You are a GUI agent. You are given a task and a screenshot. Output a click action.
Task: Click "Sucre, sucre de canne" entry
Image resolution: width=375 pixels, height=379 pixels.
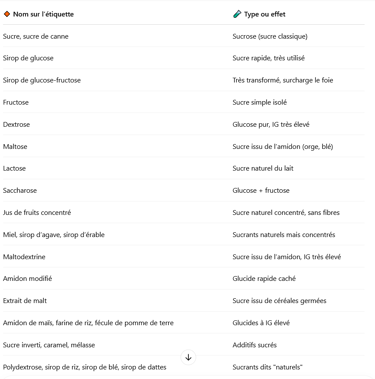(36, 36)
